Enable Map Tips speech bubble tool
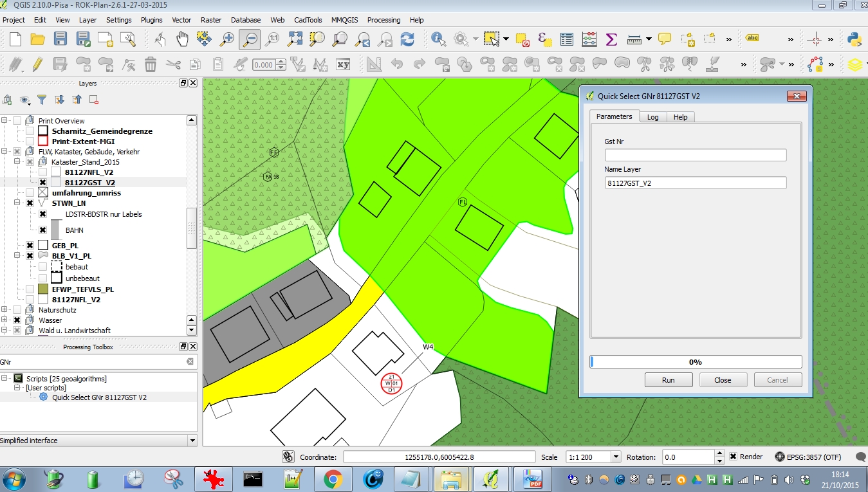This screenshot has height=492, width=868. pos(664,38)
